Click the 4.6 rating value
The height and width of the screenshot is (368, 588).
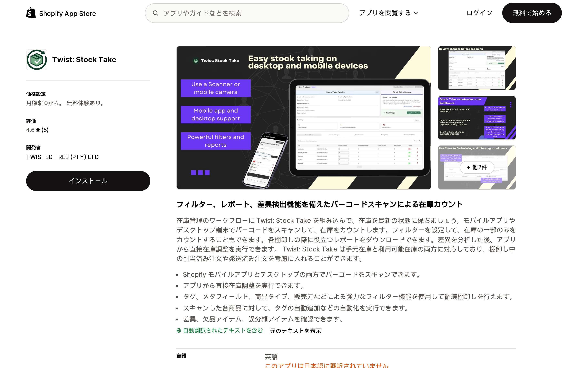point(30,130)
